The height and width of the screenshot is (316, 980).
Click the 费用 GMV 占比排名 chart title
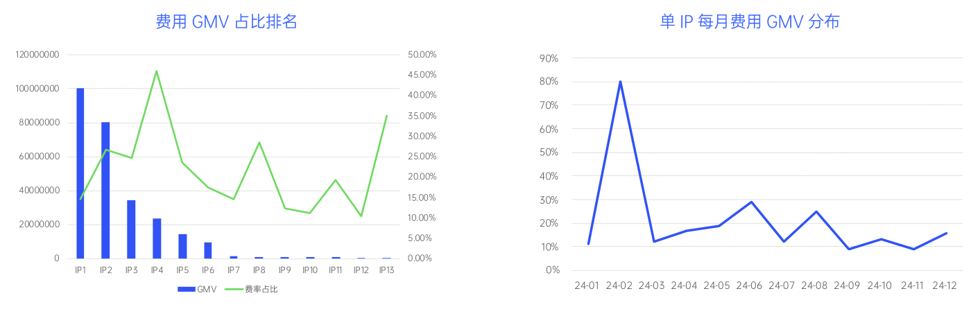pyautogui.click(x=227, y=22)
